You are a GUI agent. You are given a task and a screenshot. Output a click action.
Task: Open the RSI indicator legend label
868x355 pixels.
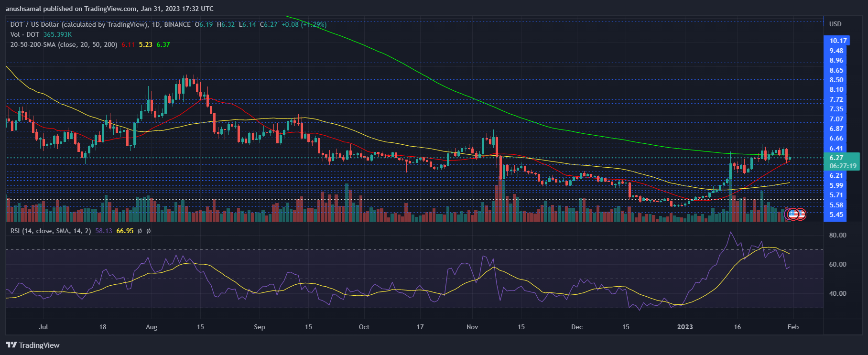tap(51, 231)
